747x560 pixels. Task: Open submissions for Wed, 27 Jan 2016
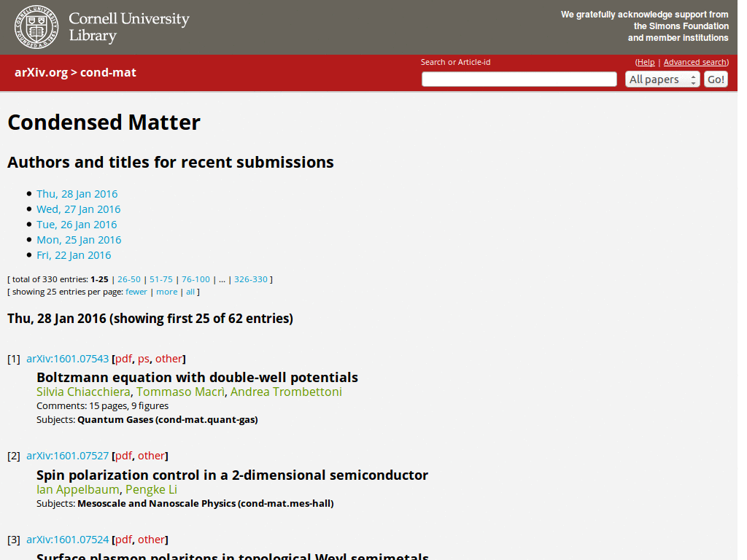point(78,209)
